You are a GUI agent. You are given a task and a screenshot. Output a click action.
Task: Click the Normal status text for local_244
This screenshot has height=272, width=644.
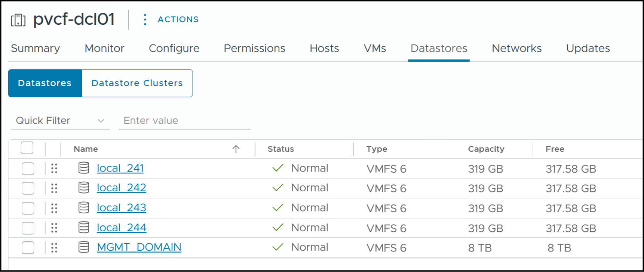point(310,228)
